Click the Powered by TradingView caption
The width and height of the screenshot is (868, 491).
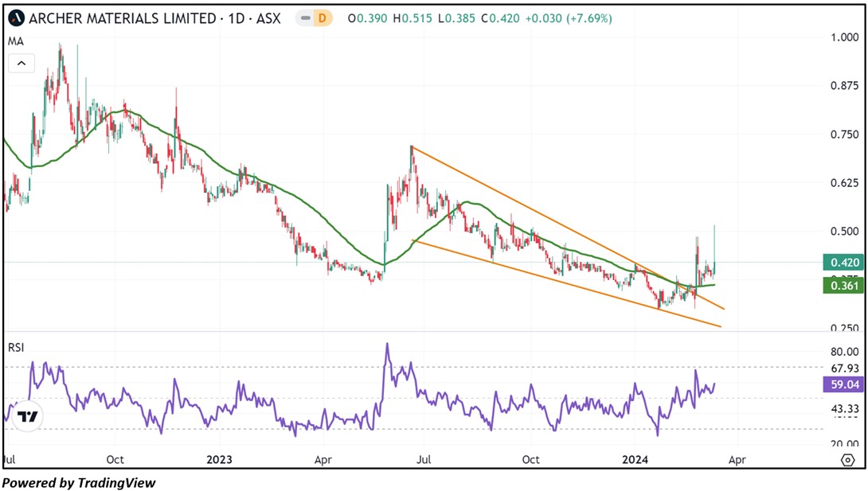(x=79, y=483)
